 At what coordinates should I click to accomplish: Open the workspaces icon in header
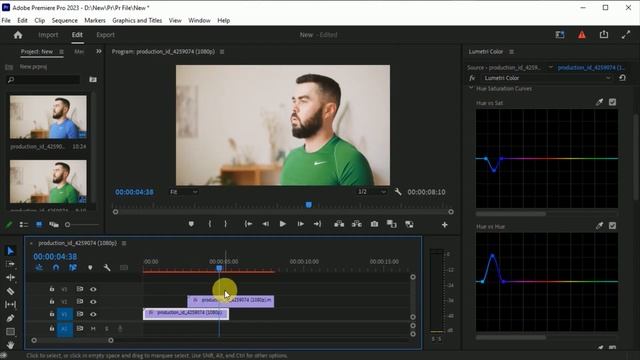(560, 35)
